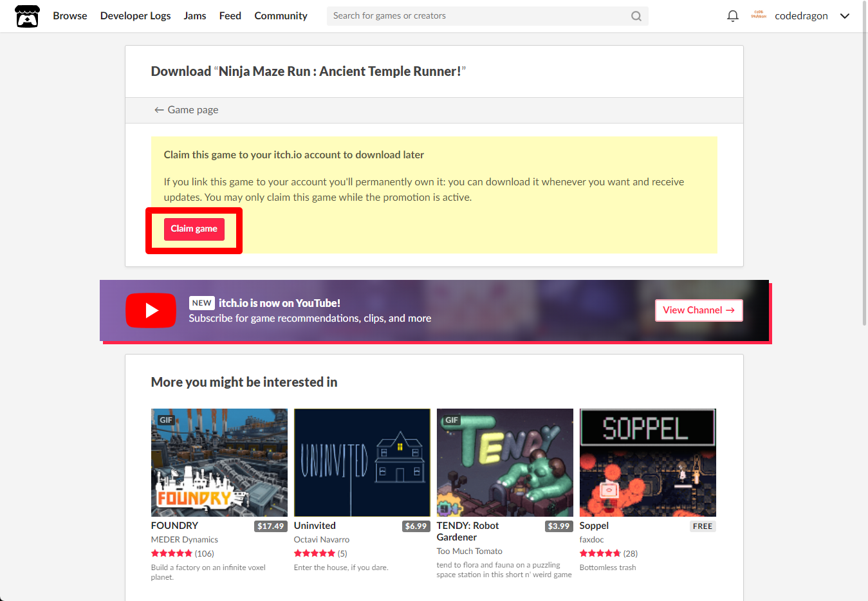Open notifications bell
The width and height of the screenshot is (868, 601).
[732, 16]
